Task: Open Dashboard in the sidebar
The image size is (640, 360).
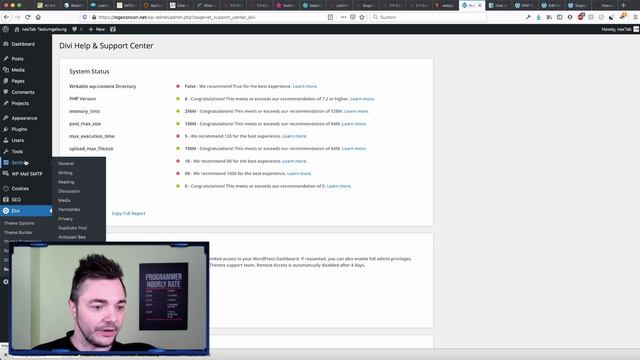Action: pos(23,44)
